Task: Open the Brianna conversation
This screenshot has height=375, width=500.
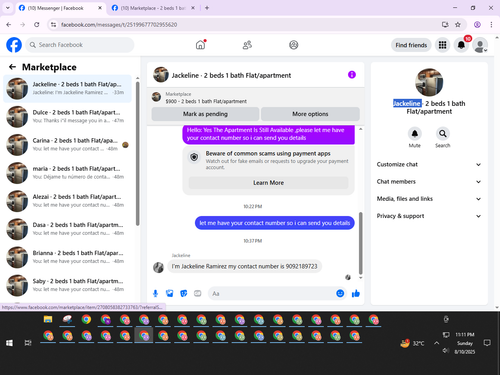Action: coord(67,257)
